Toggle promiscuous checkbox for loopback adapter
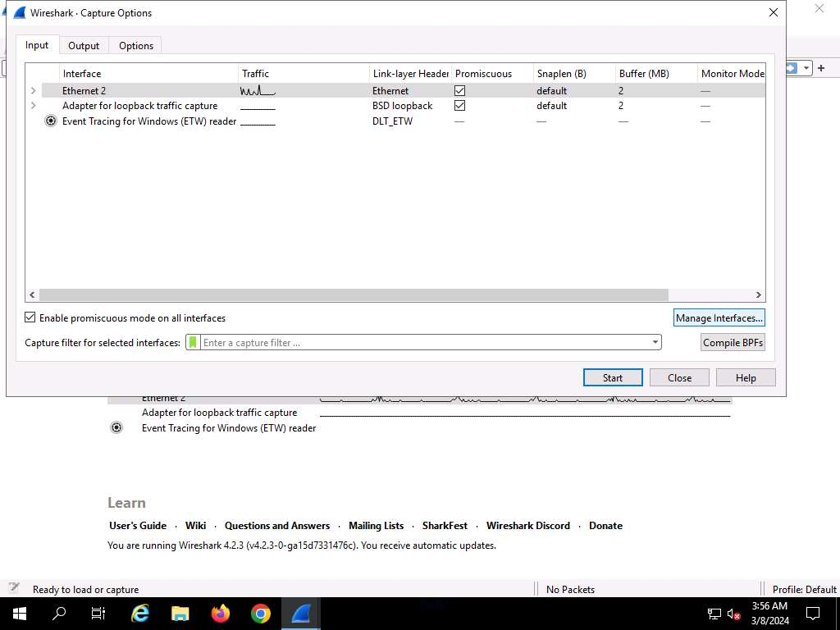840x630 pixels. pyautogui.click(x=459, y=106)
